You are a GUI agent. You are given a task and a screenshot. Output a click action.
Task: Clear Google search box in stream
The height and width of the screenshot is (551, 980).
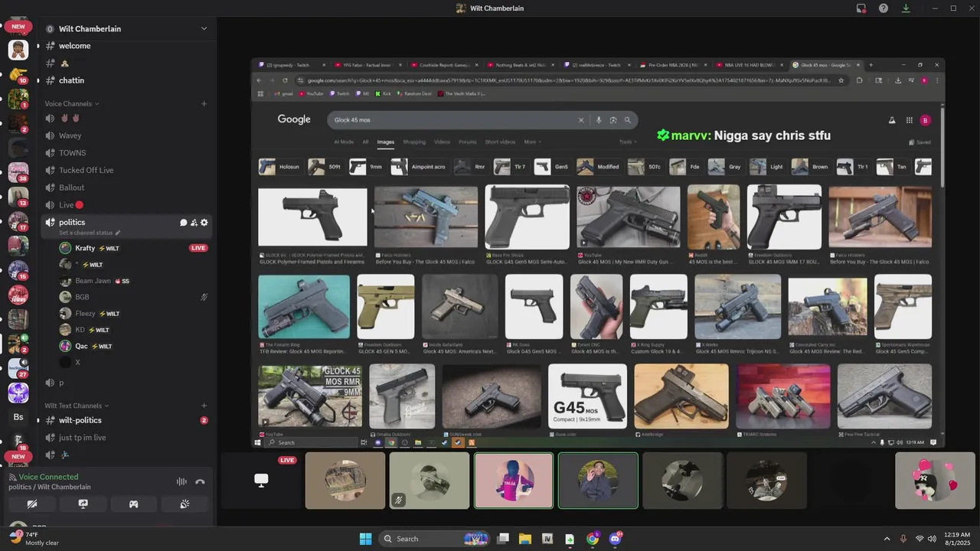(x=580, y=120)
